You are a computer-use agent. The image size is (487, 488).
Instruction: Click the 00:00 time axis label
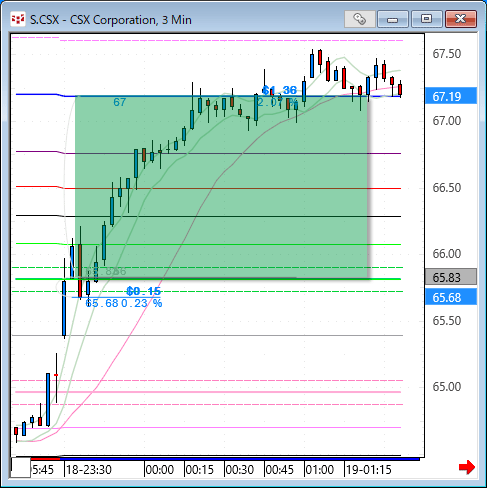coord(160,470)
